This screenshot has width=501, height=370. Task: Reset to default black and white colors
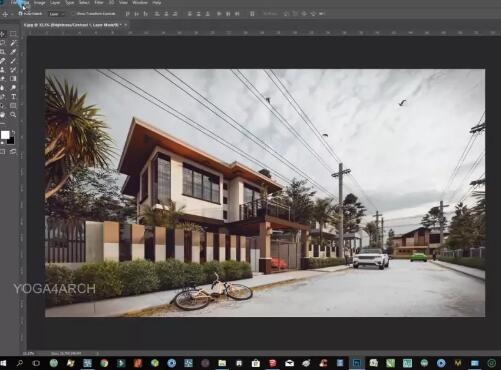2,143
